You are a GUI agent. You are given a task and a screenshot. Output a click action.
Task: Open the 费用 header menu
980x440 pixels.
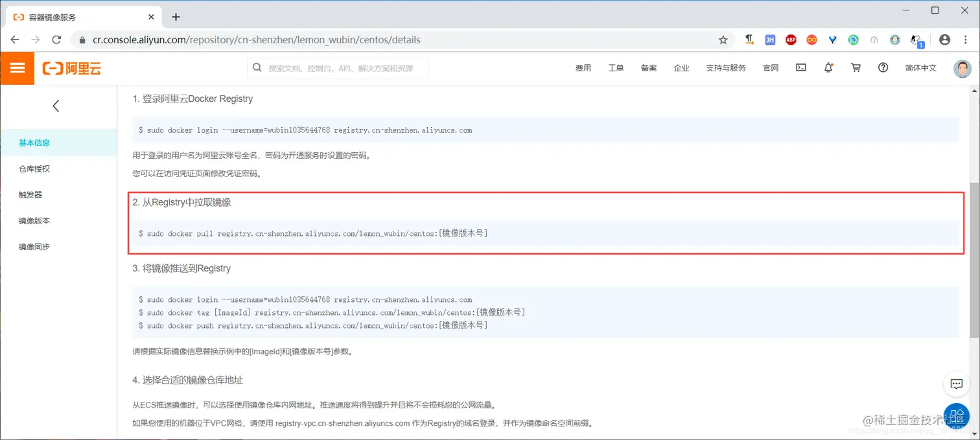pyautogui.click(x=583, y=68)
